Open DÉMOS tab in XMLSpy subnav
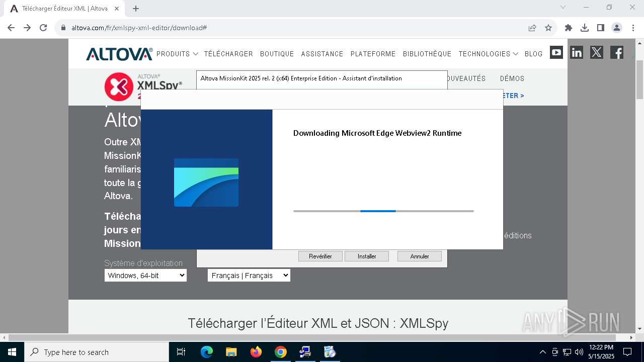The height and width of the screenshot is (362, 644). 512,78
